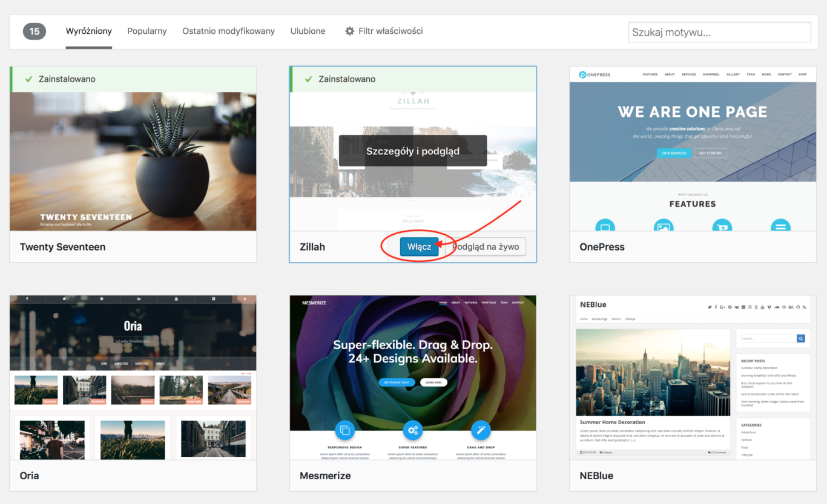The image size is (827, 504).
Task: Select the Ostatnio modyfikowany tab
Action: [x=229, y=31]
